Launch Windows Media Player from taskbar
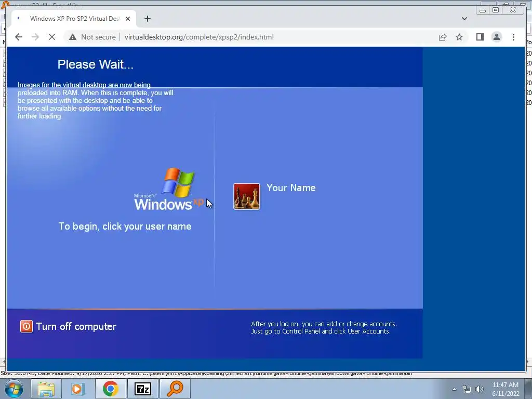 [x=78, y=389]
